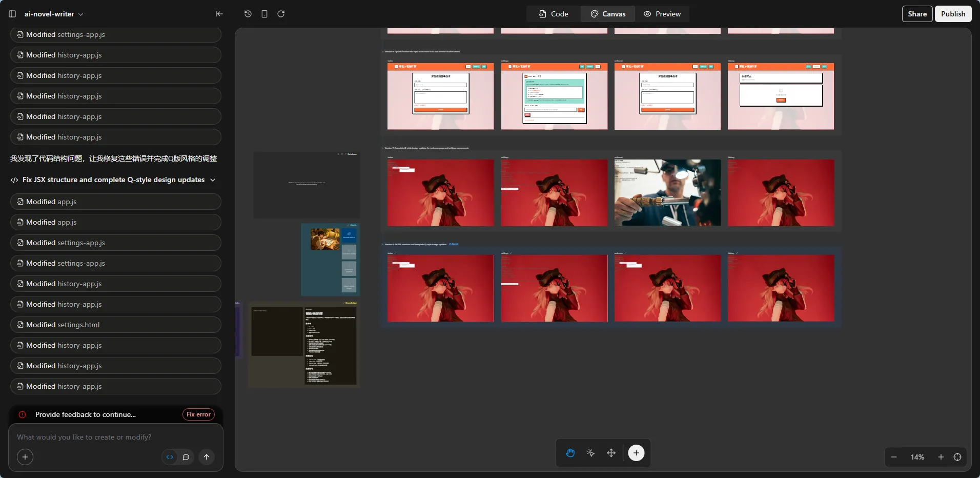Select the pointer click tool
The width and height of the screenshot is (980, 478).
tap(590, 453)
